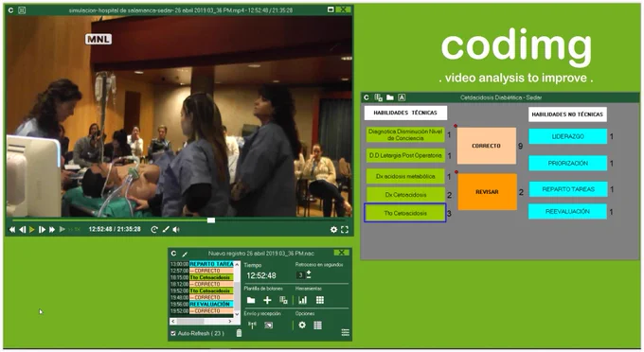Screen dimensions: 644x352
Task: Select the 12:57:00 CORRECTO row
Action: click(202, 271)
